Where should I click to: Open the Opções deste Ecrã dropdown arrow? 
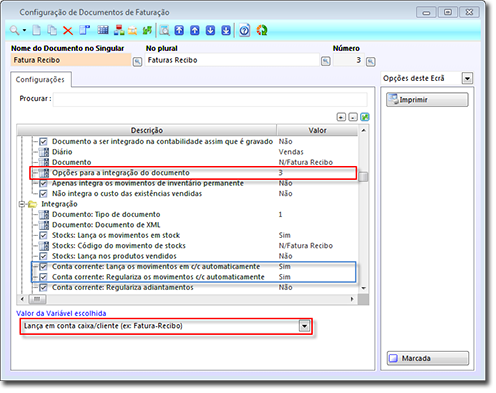point(467,79)
